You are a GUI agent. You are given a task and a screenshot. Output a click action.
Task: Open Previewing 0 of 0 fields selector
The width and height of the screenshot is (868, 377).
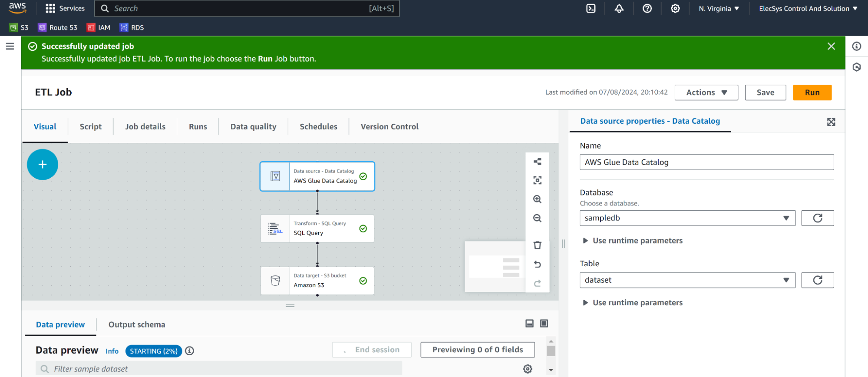[x=478, y=350]
